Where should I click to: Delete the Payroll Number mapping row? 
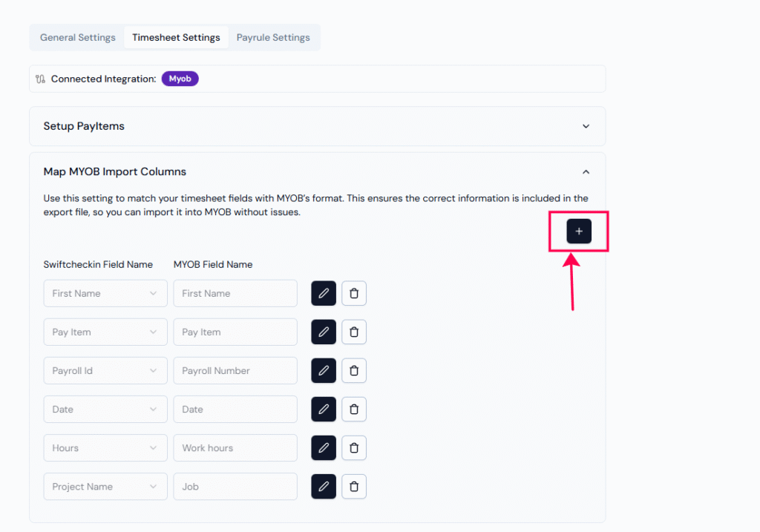pos(354,370)
